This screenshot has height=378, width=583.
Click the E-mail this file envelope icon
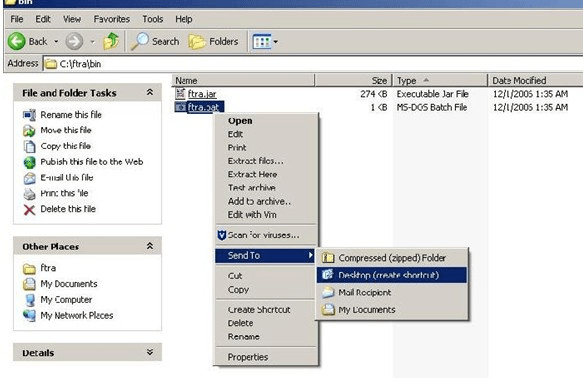click(29, 178)
